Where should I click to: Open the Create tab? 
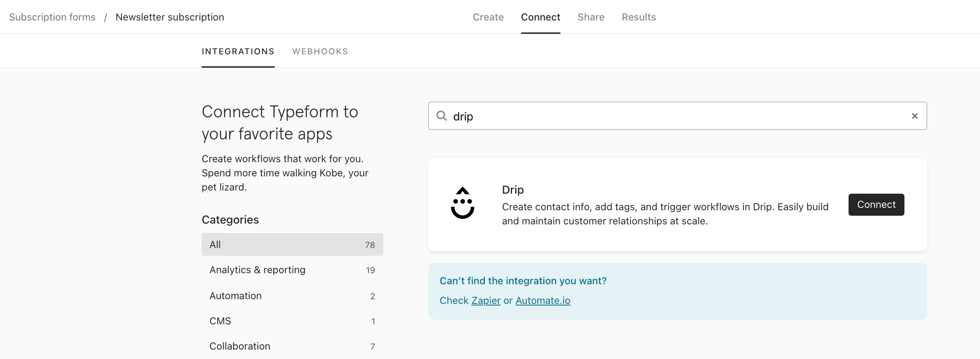click(488, 17)
